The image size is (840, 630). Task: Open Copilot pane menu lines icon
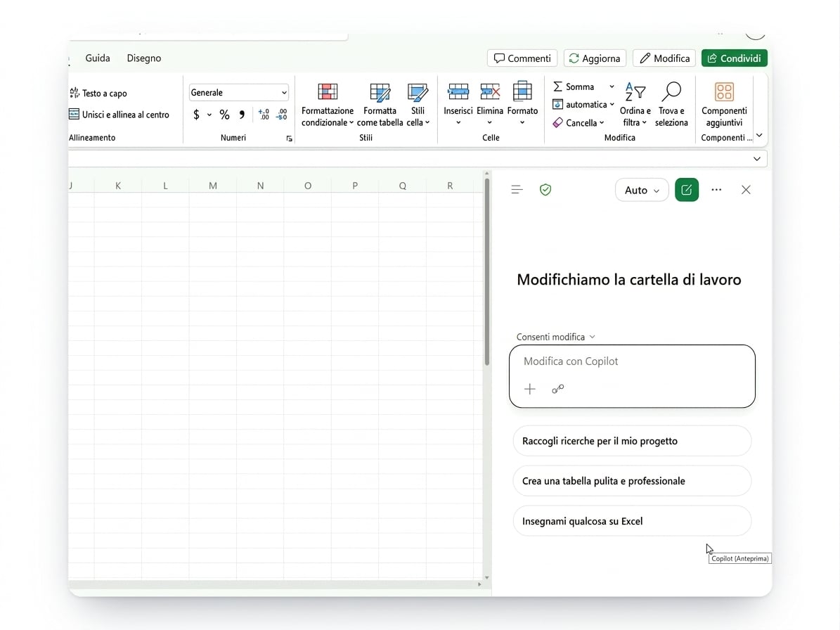(x=517, y=190)
